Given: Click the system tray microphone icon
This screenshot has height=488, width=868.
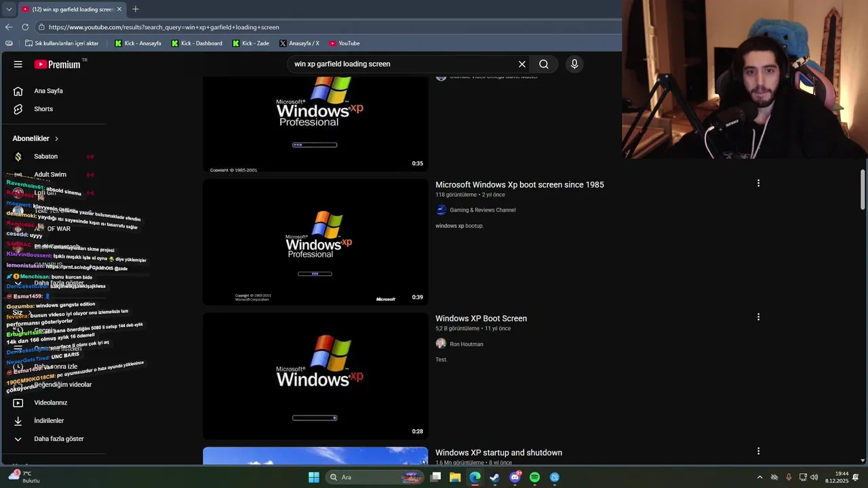Looking at the screenshot, I should click(x=789, y=477).
